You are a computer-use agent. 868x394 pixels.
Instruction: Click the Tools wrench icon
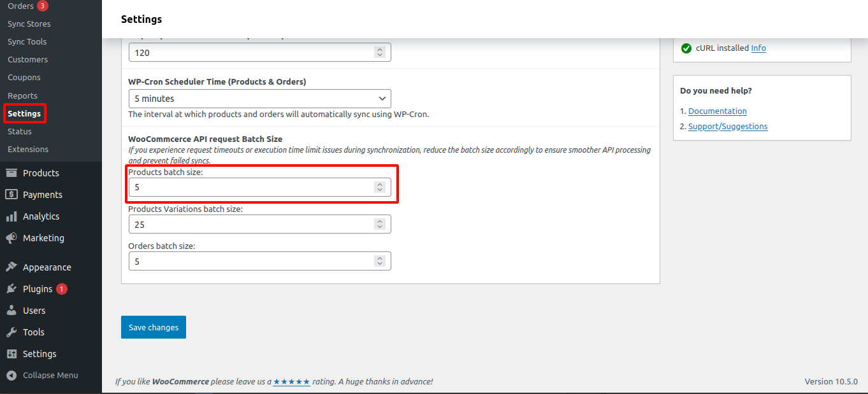tap(11, 332)
